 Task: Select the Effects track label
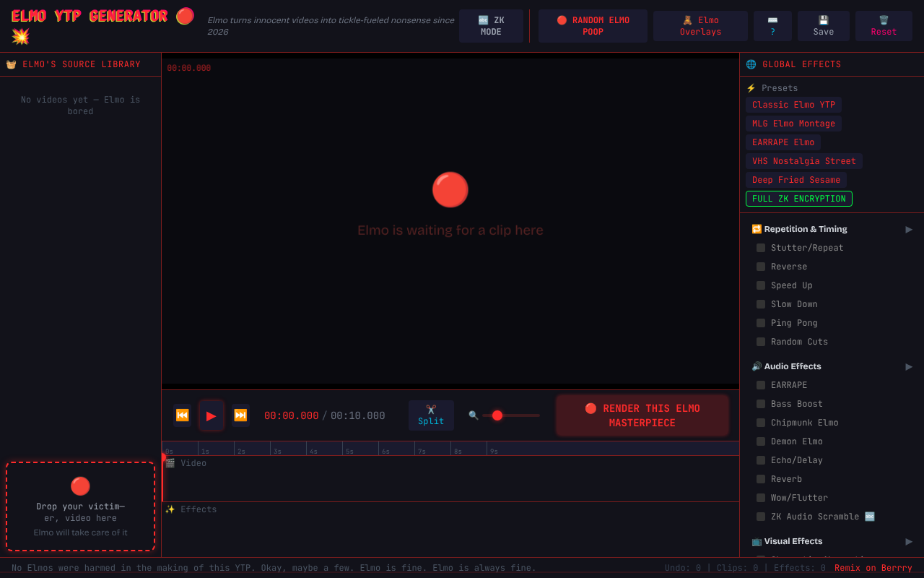click(191, 509)
